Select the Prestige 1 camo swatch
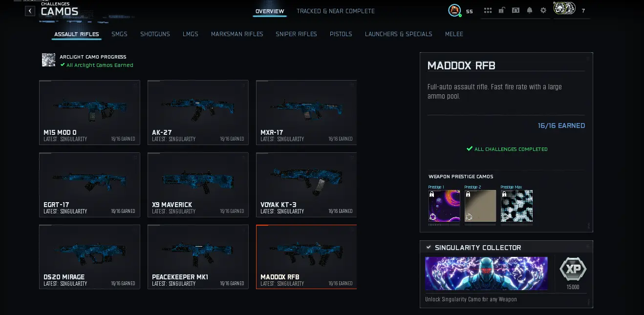 (x=444, y=206)
